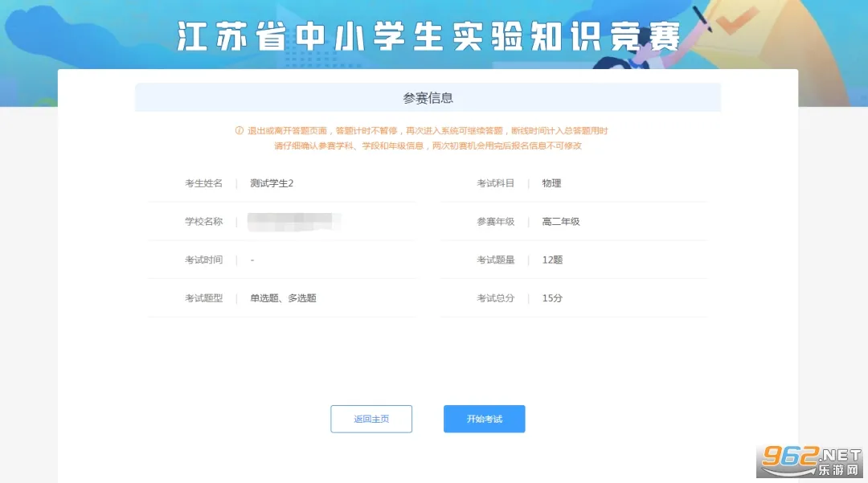868x483 pixels.
Task: Click the second orange notice line about 报名信息不可修改
Action: [x=428, y=145]
